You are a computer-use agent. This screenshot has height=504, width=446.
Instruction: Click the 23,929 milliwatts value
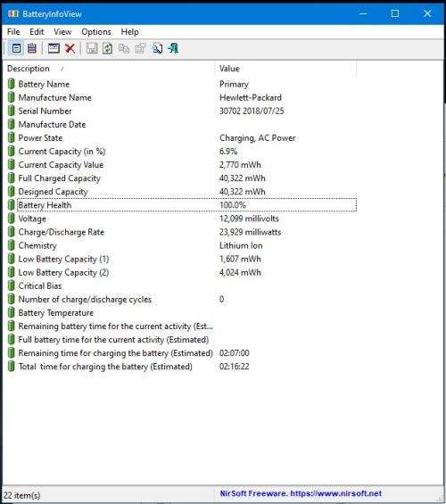[x=251, y=232]
